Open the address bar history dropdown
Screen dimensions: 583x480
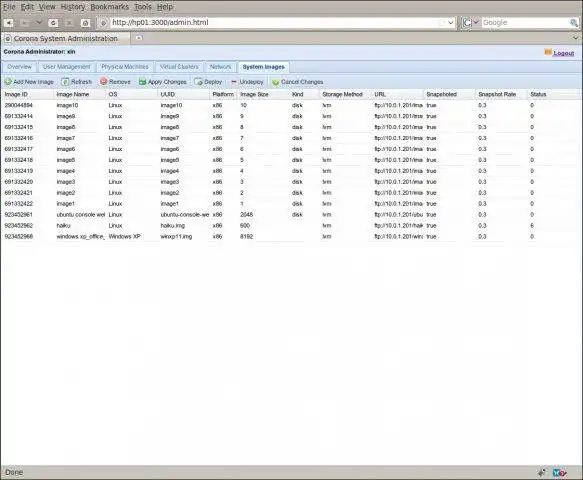pyautogui.click(x=451, y=23)
